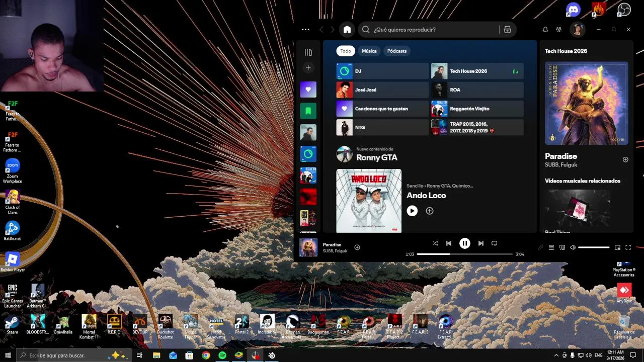
Task: Toggle repeat mode
Action: (x=495, y=243)
